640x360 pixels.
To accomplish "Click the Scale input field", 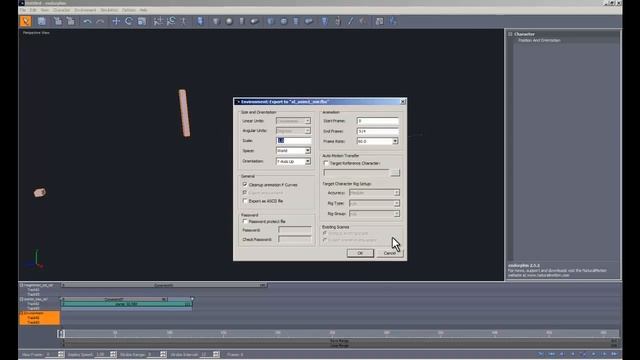I will (x=293, y=140).
